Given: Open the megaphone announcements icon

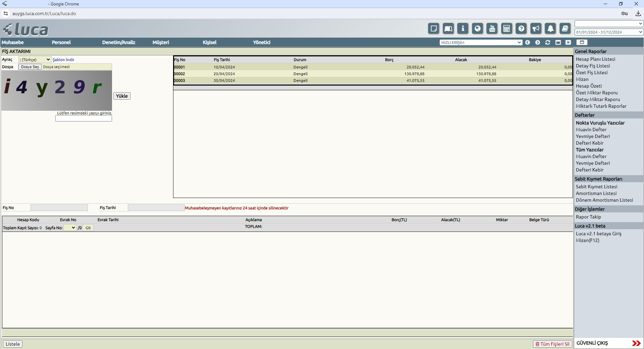Looking at the screenshot, I should tap(536, 29).
